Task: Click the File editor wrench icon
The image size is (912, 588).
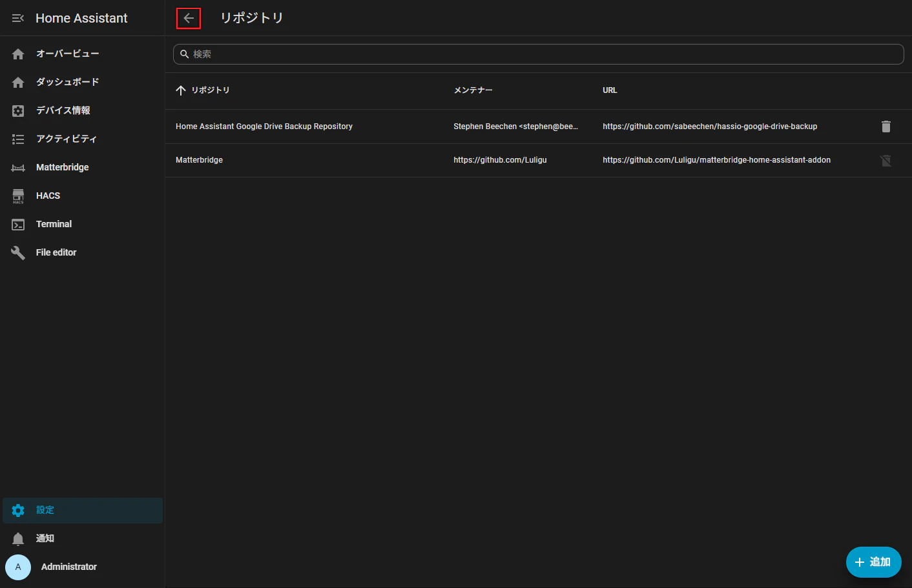Action: (18, 253)
